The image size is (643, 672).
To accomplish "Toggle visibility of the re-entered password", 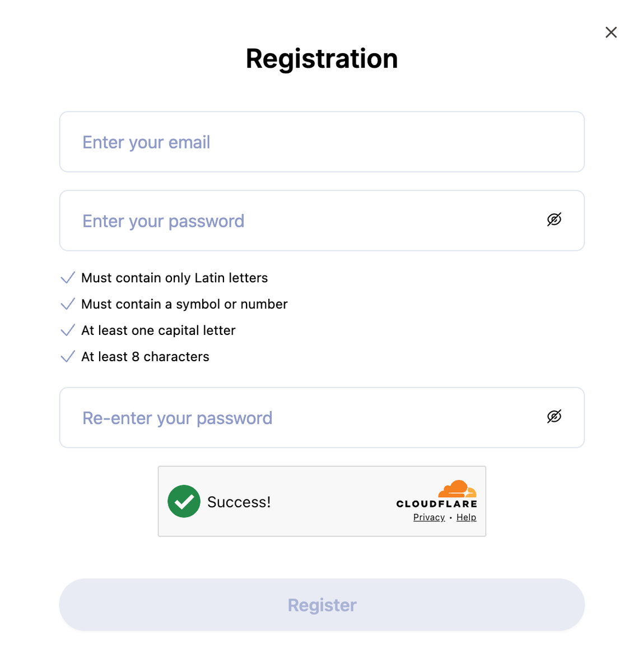I will (554, 417).
